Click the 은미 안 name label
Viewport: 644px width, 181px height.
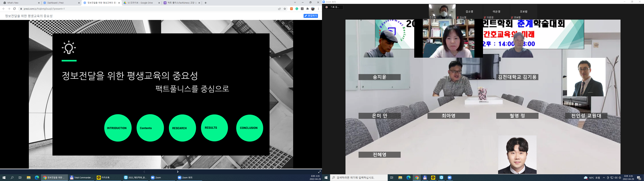coord(380,116)
